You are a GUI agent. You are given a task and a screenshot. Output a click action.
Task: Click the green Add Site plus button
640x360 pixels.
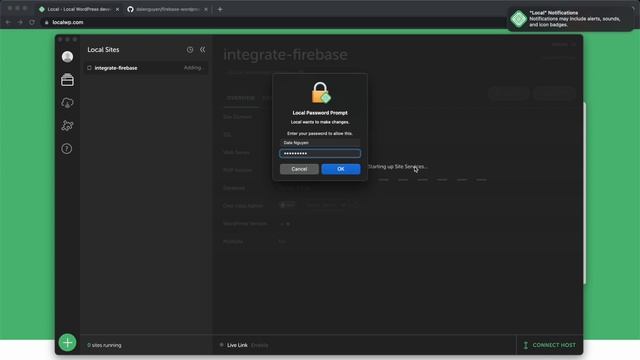[67, 342]
